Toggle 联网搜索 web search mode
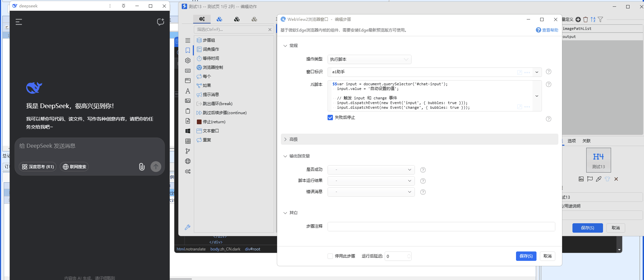644x280 pixels. pos(74,167)
